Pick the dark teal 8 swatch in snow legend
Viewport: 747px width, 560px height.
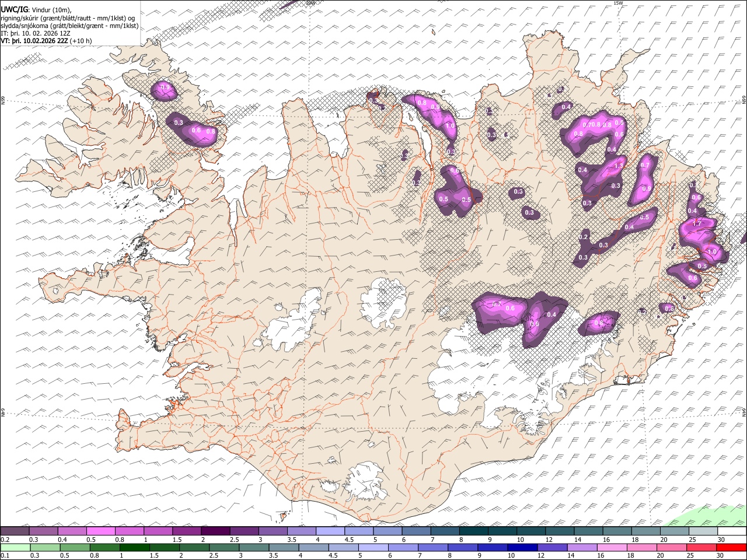click(473, 531)
